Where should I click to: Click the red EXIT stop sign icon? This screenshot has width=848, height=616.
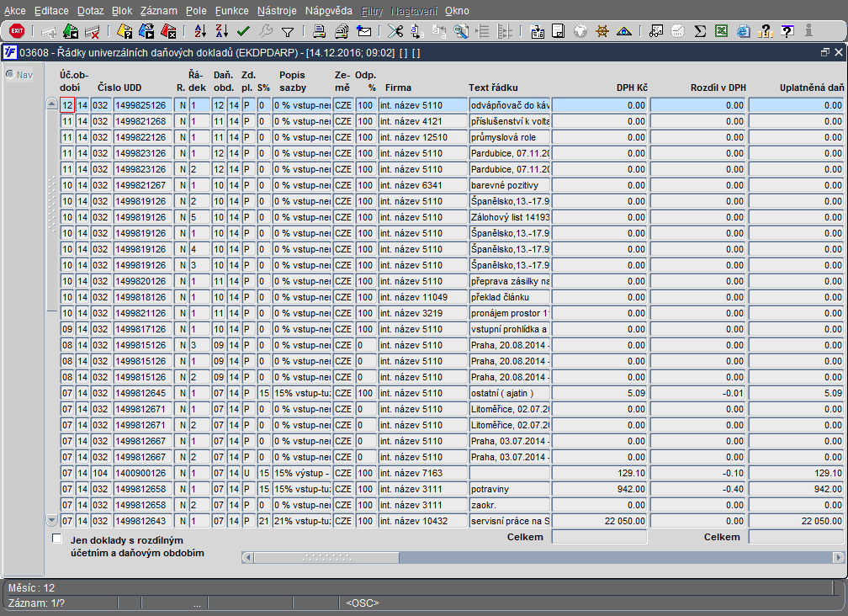coord(17,31)
